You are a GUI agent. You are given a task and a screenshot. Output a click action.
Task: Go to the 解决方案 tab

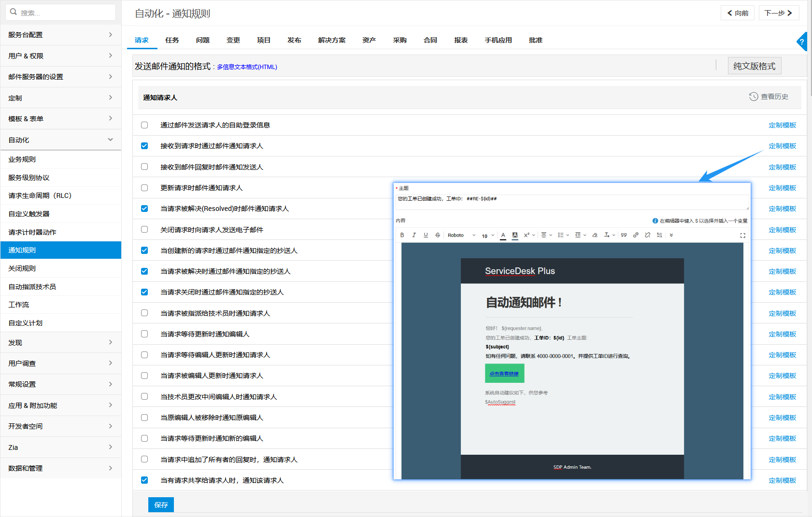click(332, 40)
